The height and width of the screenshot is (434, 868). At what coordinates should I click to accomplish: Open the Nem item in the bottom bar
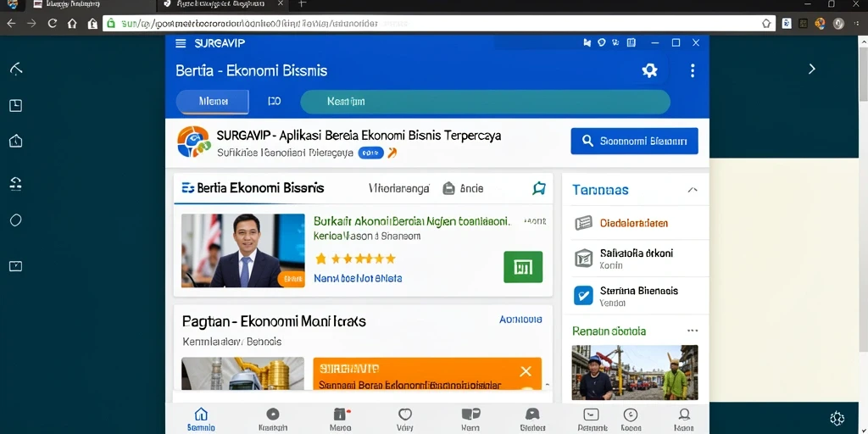tap(470, 420)
